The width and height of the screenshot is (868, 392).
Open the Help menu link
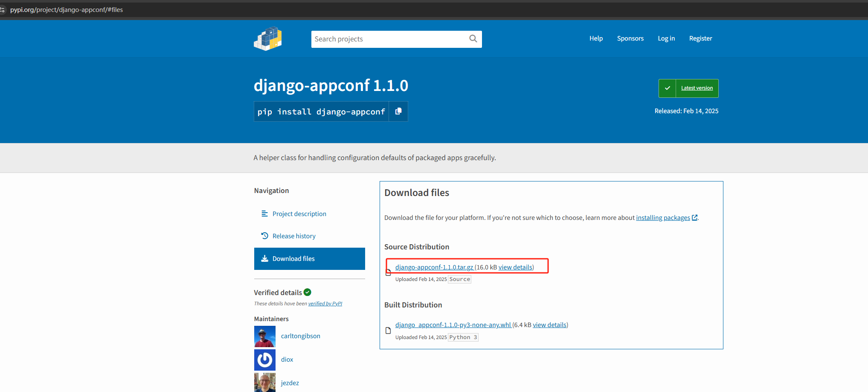(x=596, y=38)
